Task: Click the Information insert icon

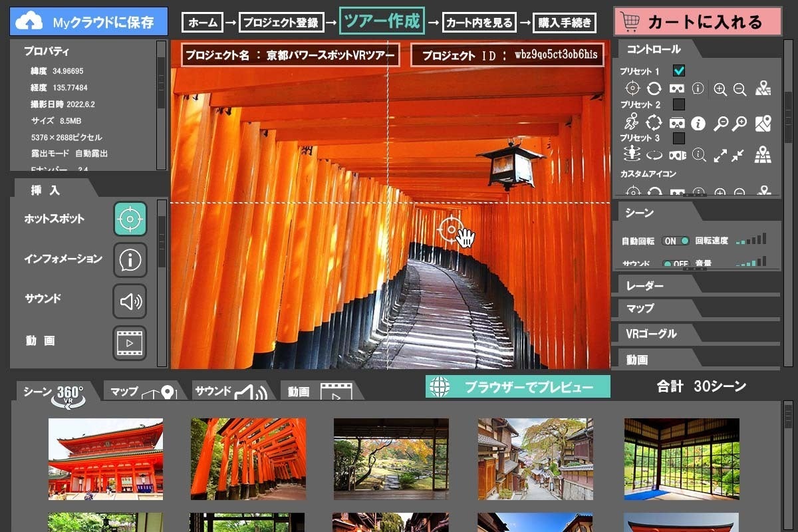Action: pyautogui.click(x=130, y=260)
